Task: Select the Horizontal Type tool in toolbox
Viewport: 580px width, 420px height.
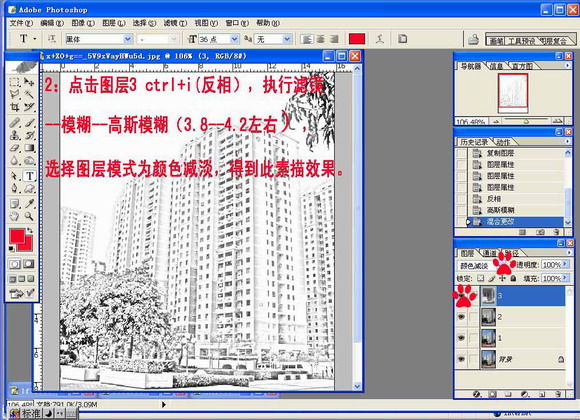Action: [30, 176]
